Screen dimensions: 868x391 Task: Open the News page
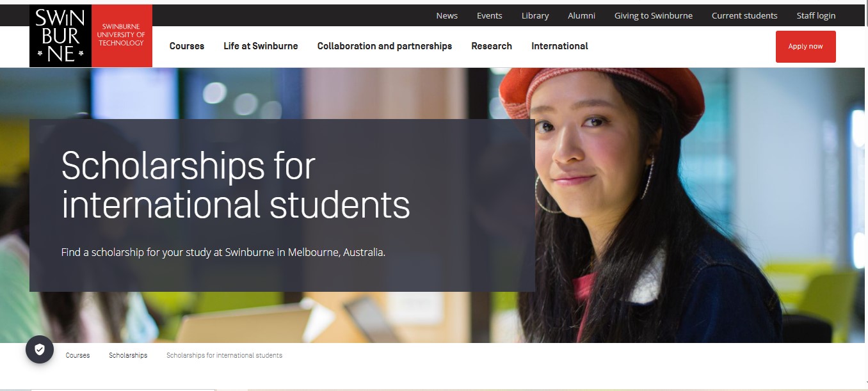[447, 15]
